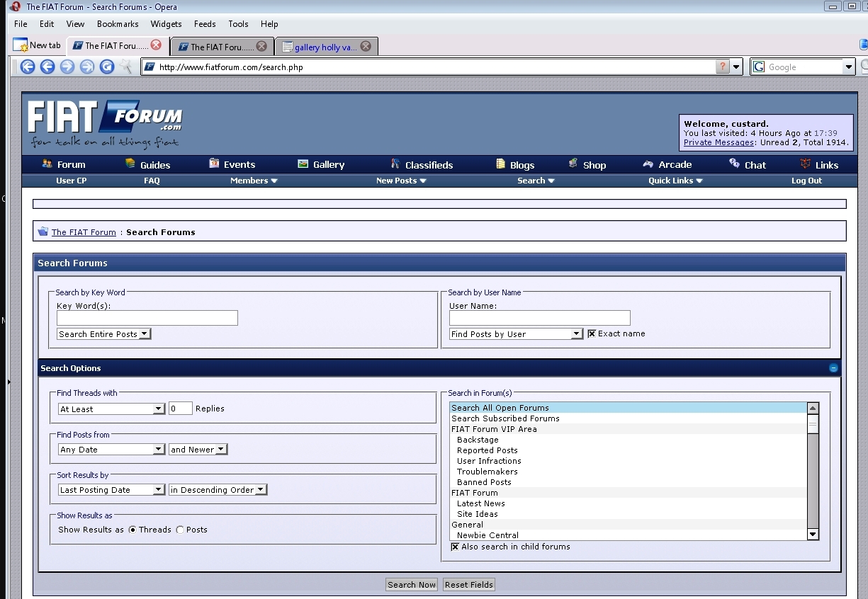
Task: Open the Bookmarks menu
Action: pyautogui.click(x=118, y=24)
